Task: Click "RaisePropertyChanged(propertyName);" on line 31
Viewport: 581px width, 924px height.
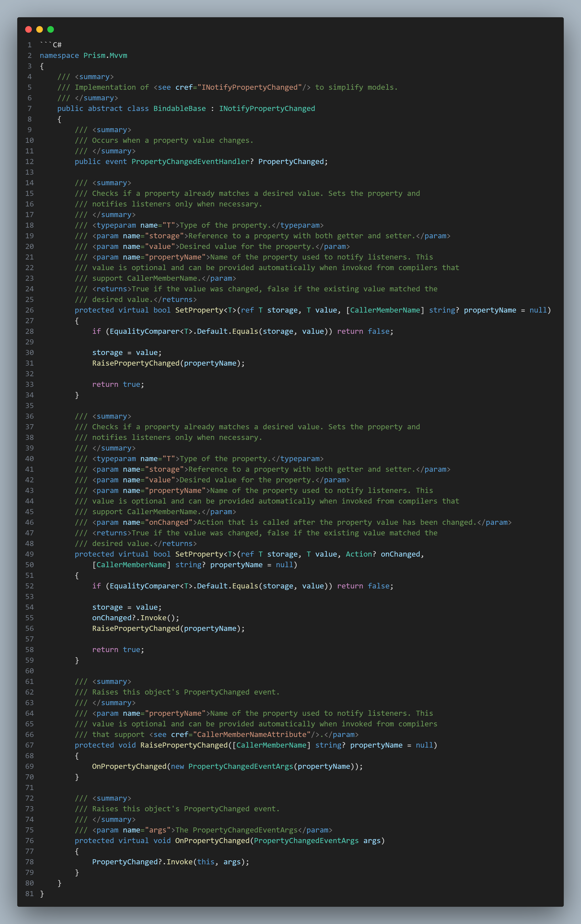Action: [x=168, y=363]
